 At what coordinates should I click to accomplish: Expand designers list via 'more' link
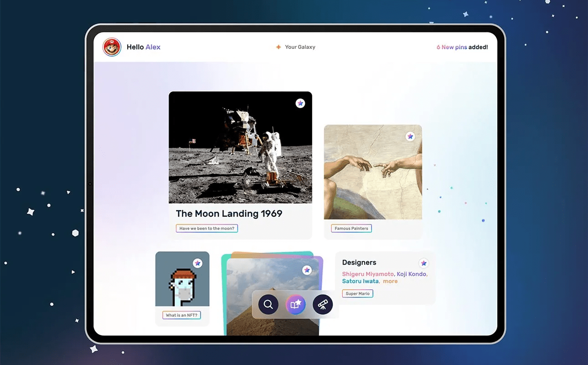(x=390, y=282)
